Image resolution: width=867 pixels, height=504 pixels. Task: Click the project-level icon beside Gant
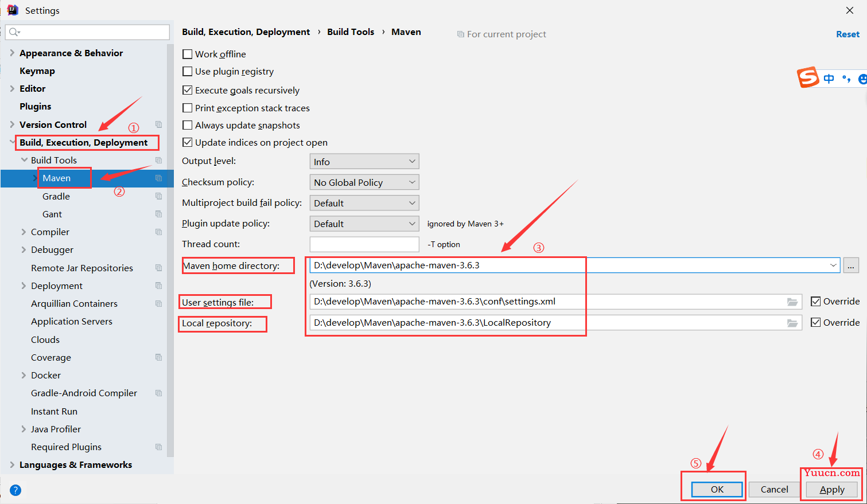159,214
